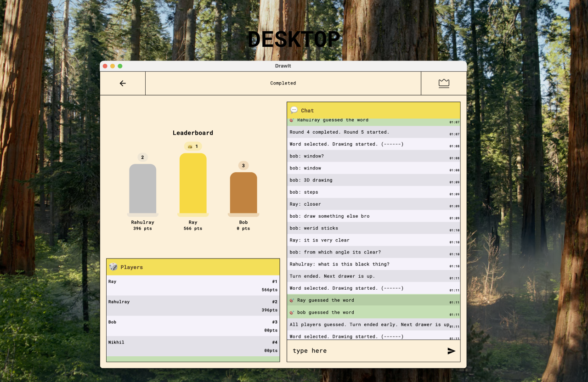Click the target icon beside "Ray guessed the word"
Image resolution: width=588 pixels, height=382 pixels.
(292, 300)
